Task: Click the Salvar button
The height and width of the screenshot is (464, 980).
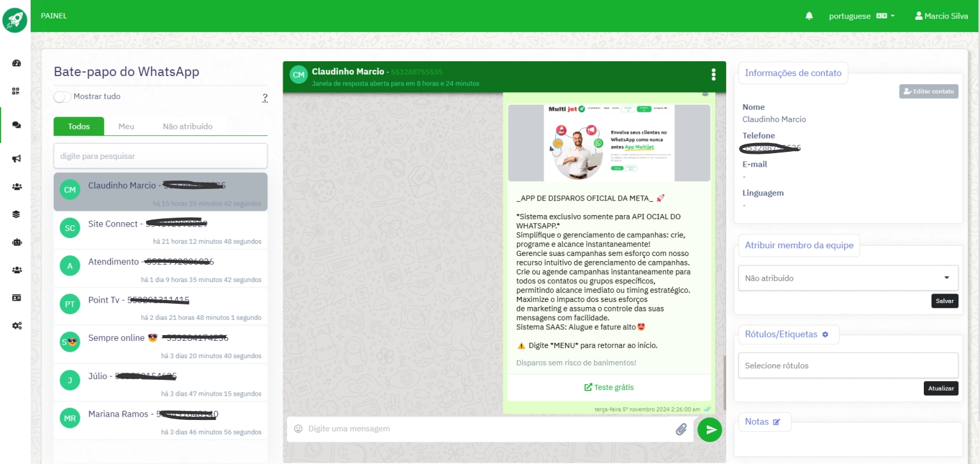Action: (x=944, y=301)
